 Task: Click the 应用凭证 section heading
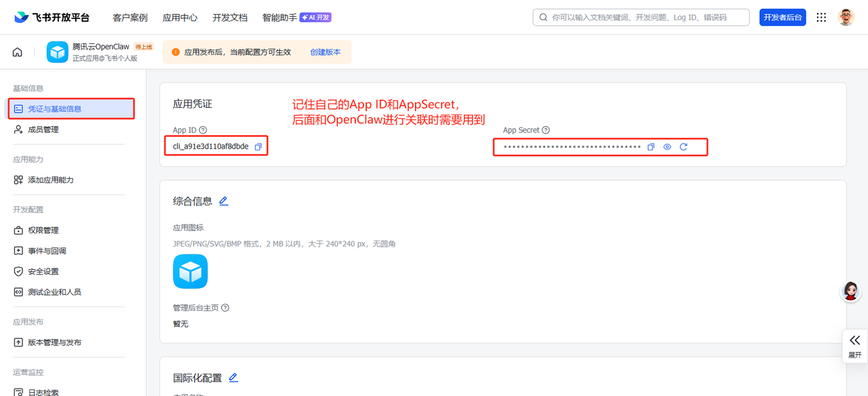click(193, 104)
